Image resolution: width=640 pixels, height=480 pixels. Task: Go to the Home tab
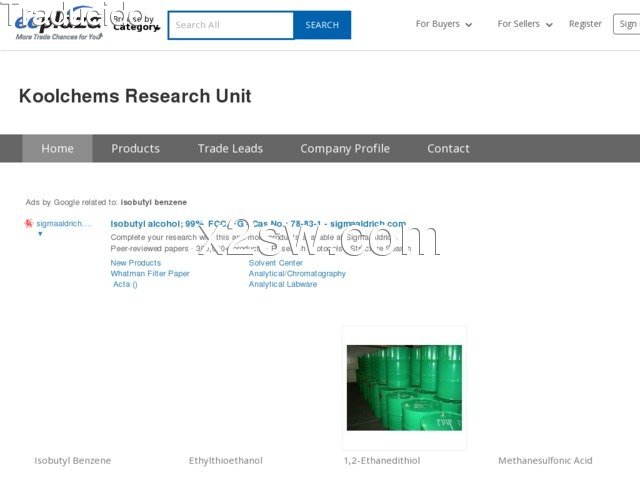(57, 148)
